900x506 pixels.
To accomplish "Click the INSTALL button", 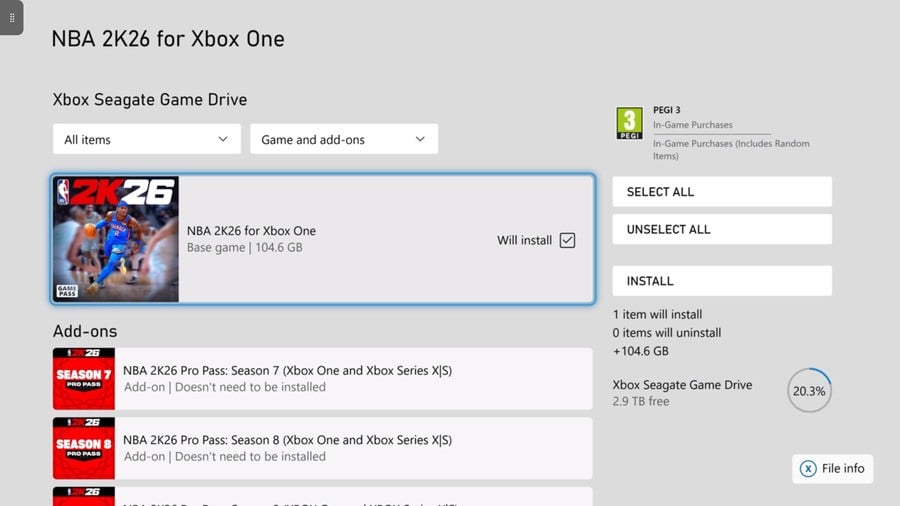I will (722, 281).
